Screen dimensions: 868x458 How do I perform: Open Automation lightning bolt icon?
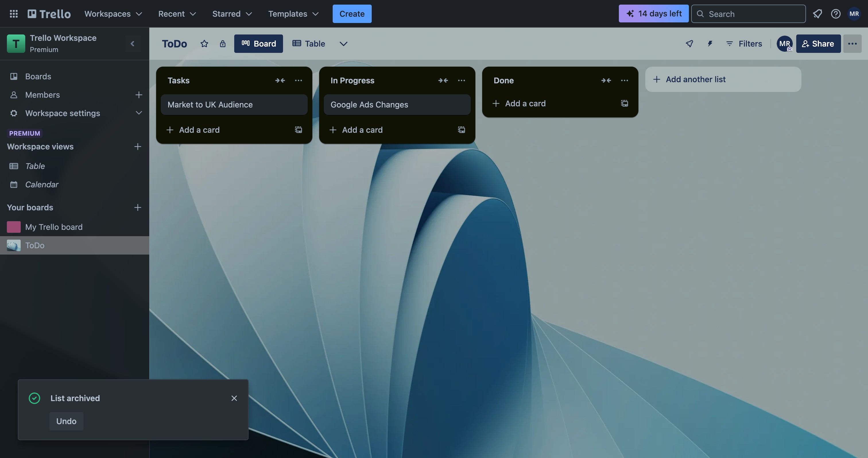710,43
